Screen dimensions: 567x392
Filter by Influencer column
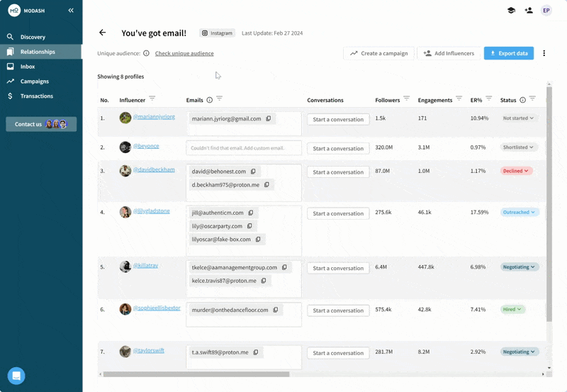[x=152, y=99]
